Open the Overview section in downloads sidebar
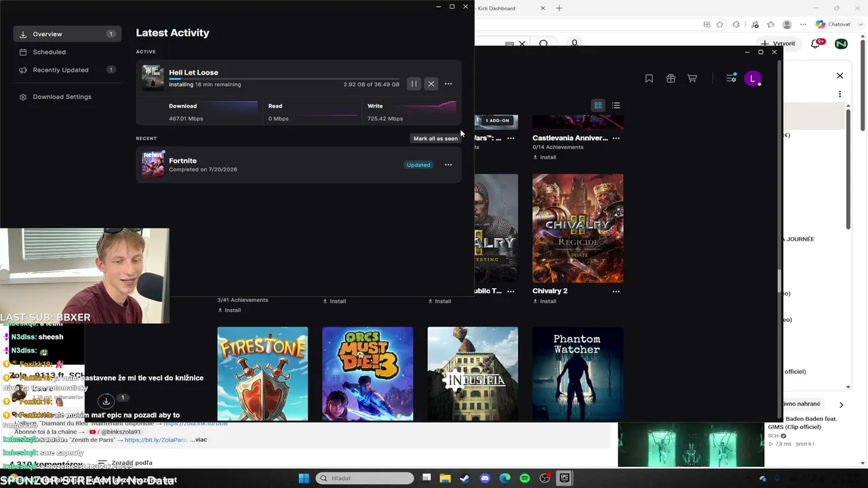 point(67,34)
